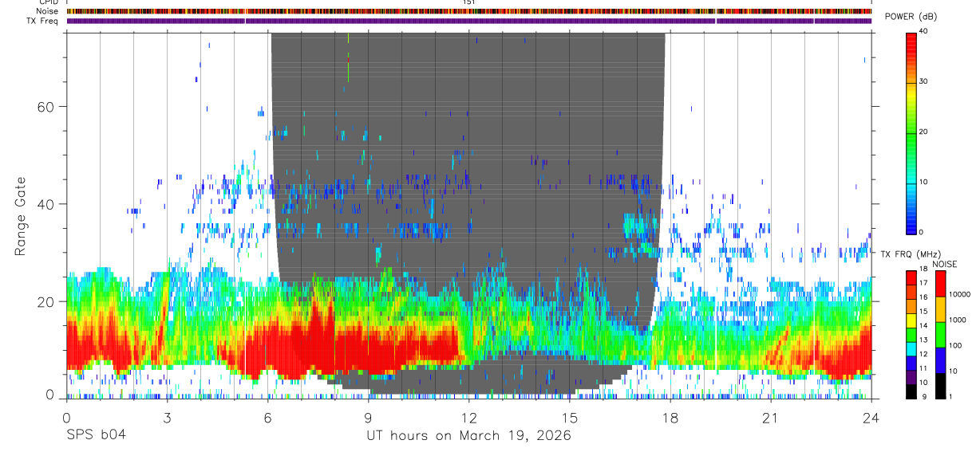This screenshot has height=452, width=980.
Task: Click the green 13-14 MHz TX FRQ swatch
Action: click(911, 335)
